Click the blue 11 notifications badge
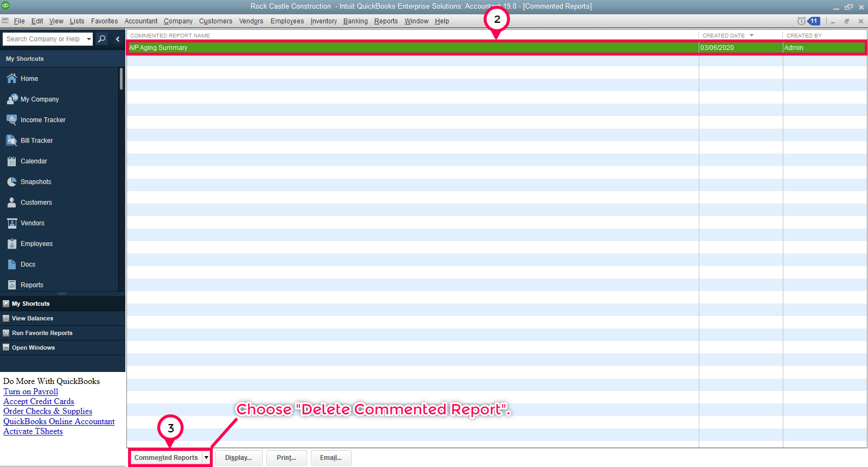Screen dimensions: 868x467 814,21
